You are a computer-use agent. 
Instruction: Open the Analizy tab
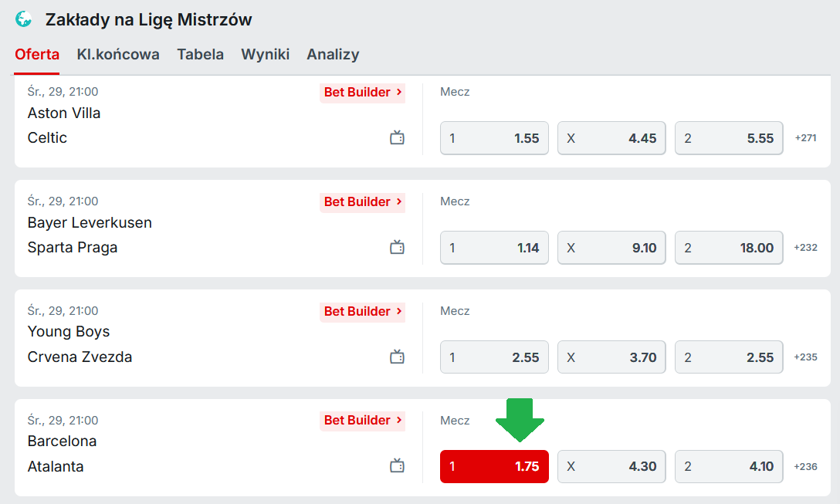click(x=333, y=54)
